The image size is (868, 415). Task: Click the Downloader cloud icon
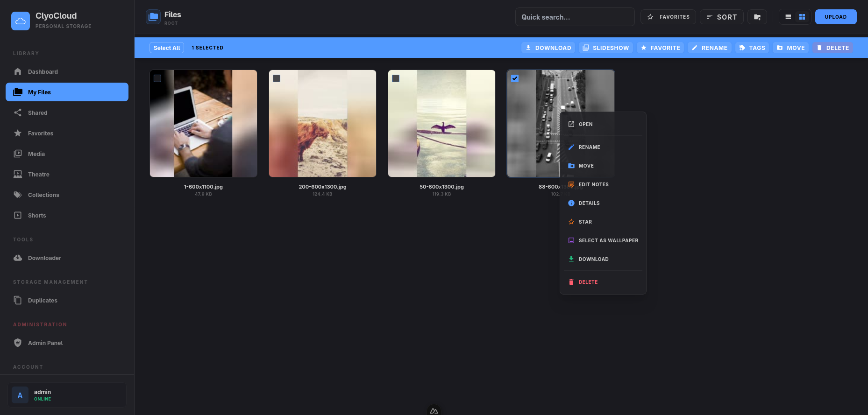[x=18, y=258]
